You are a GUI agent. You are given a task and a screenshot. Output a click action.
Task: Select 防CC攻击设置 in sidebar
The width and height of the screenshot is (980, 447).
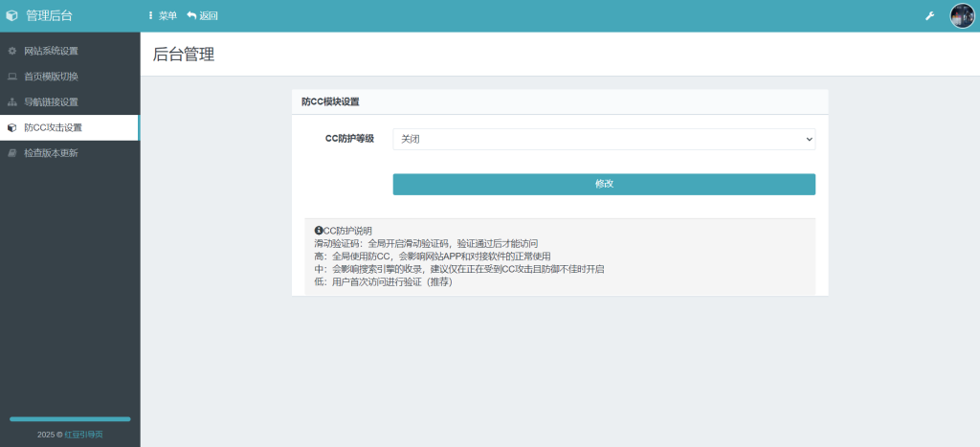coord(69,127)
